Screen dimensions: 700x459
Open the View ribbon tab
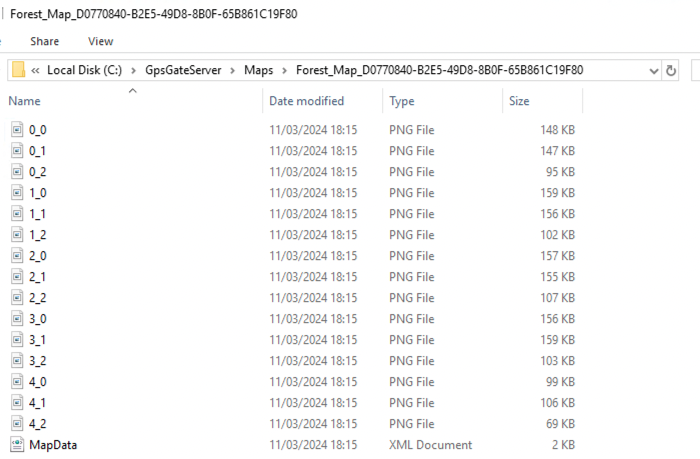pos(100,41)
